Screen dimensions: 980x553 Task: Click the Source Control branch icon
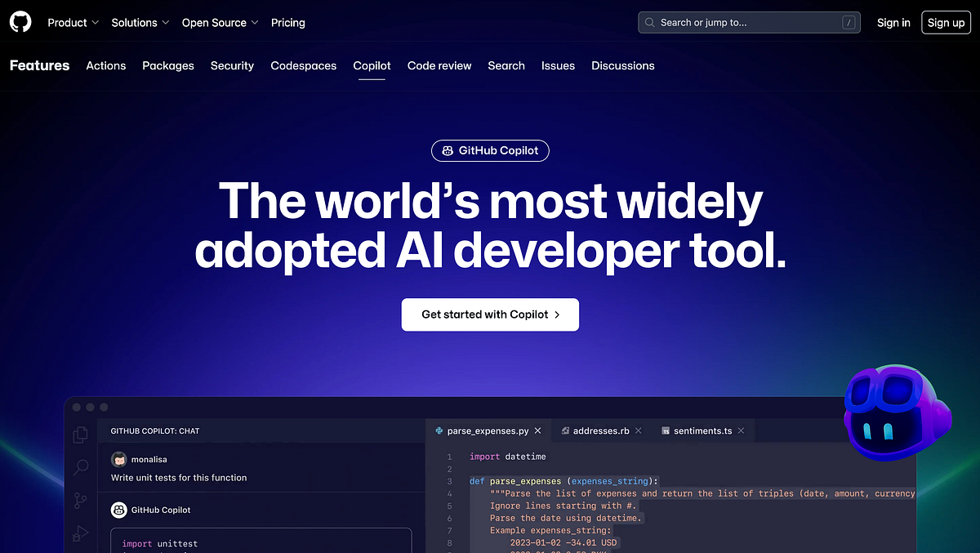(80, 500)
